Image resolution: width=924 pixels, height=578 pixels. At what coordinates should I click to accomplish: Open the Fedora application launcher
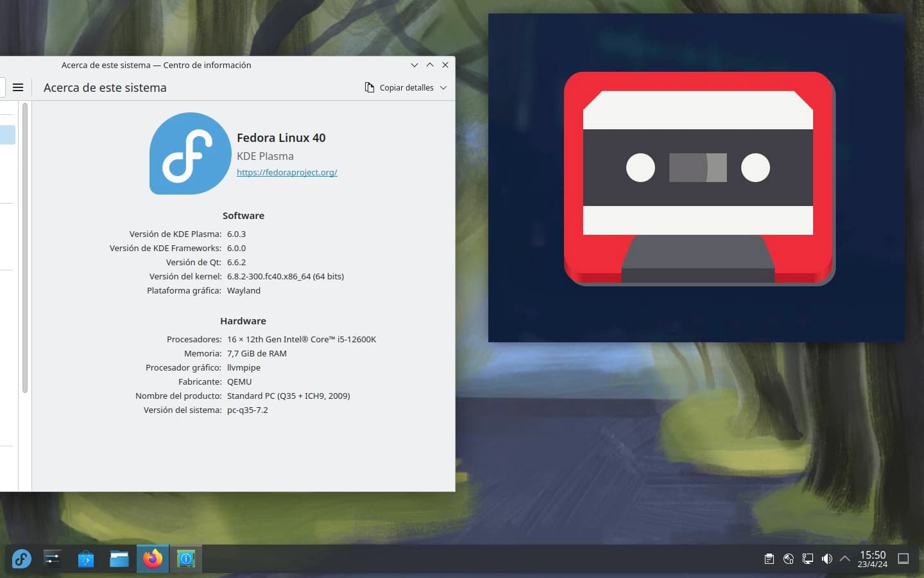21,559
